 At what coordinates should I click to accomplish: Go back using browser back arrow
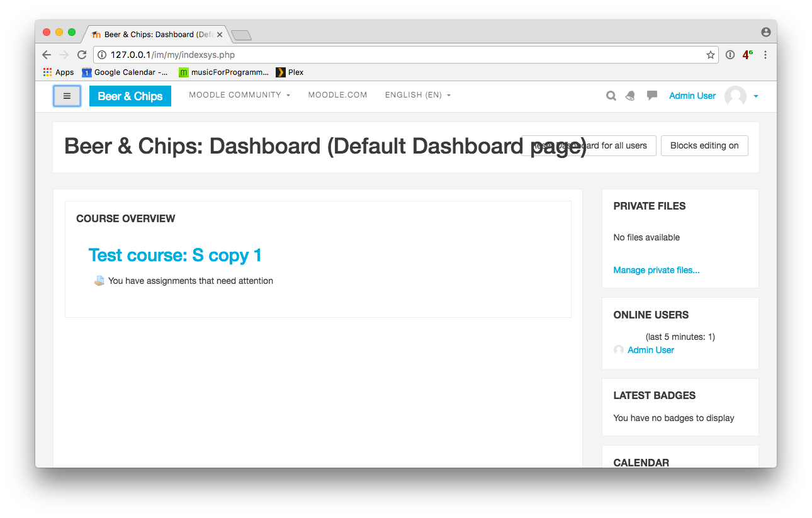pos(47,55)
